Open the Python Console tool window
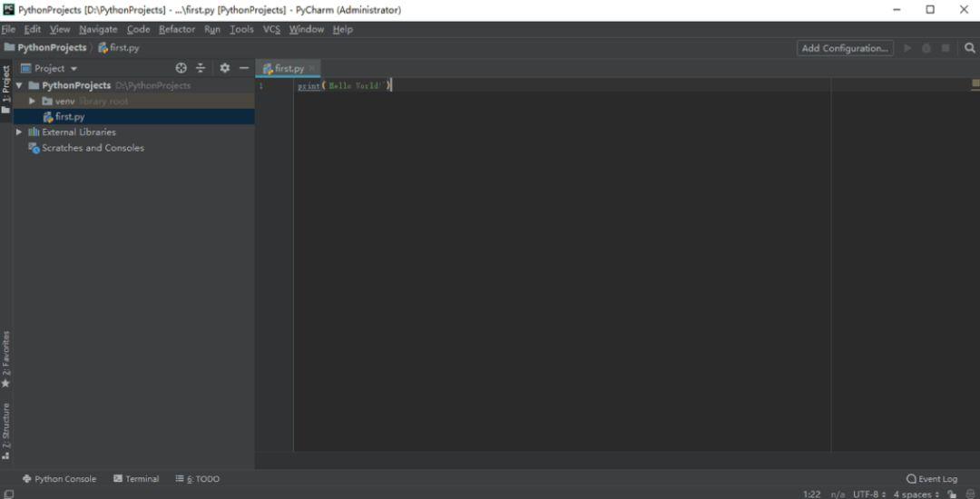 coord(59,479)
